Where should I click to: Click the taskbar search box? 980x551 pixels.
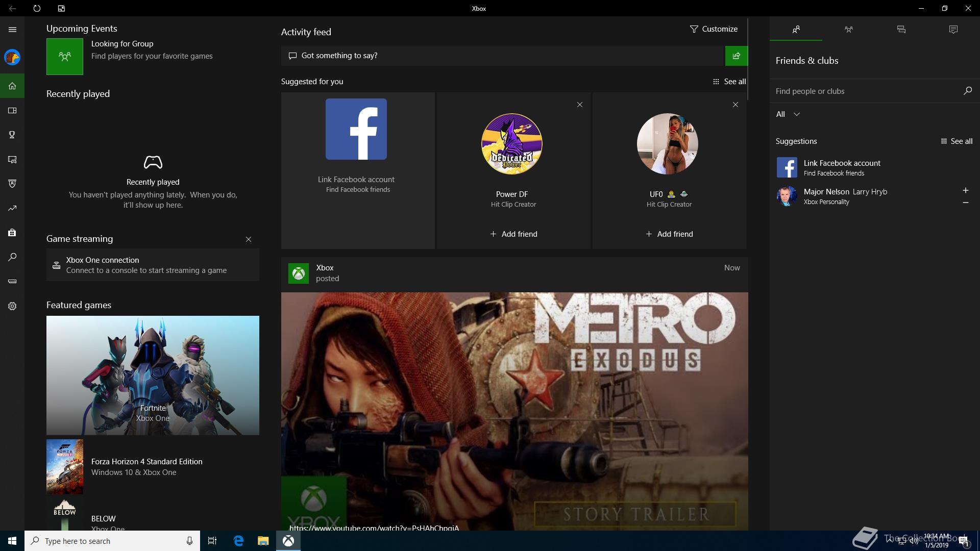(x=112, y=541)
